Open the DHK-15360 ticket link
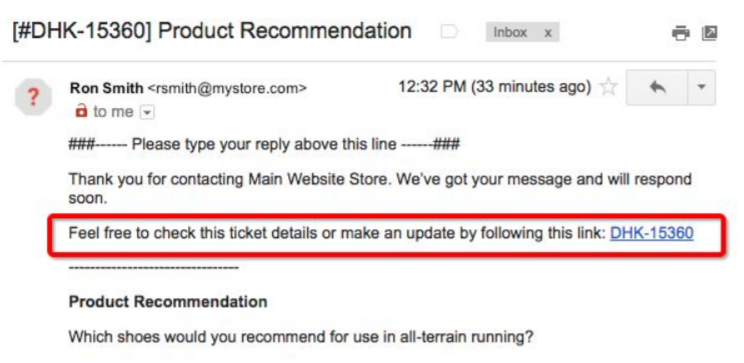The width and height of the screenshot is (744, 363). [651, 233]
